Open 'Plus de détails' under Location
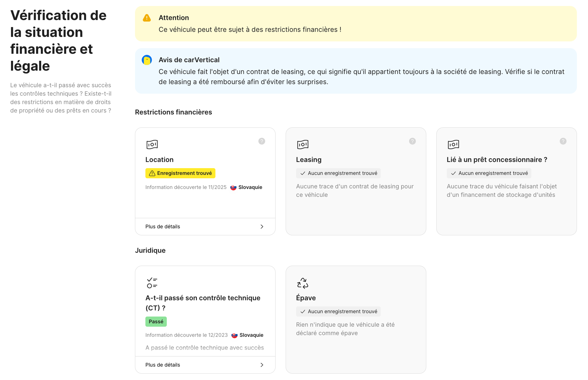The image size is (588, 380). pos(163,227)
